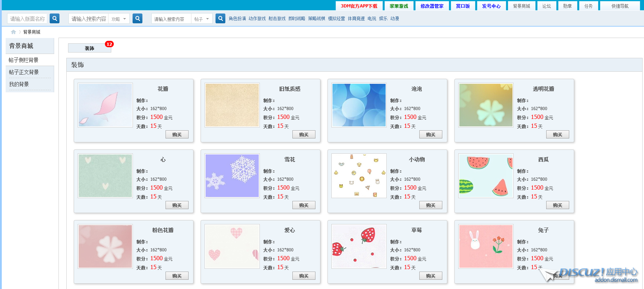The height and width of the screenshot is (289, 644).
Task: Focus the 请输入版面名称 input field
Action: (x=27, y=18)
